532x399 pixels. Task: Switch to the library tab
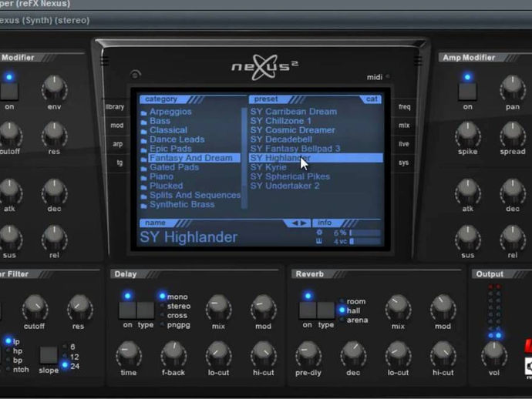(x=115, y=107)
